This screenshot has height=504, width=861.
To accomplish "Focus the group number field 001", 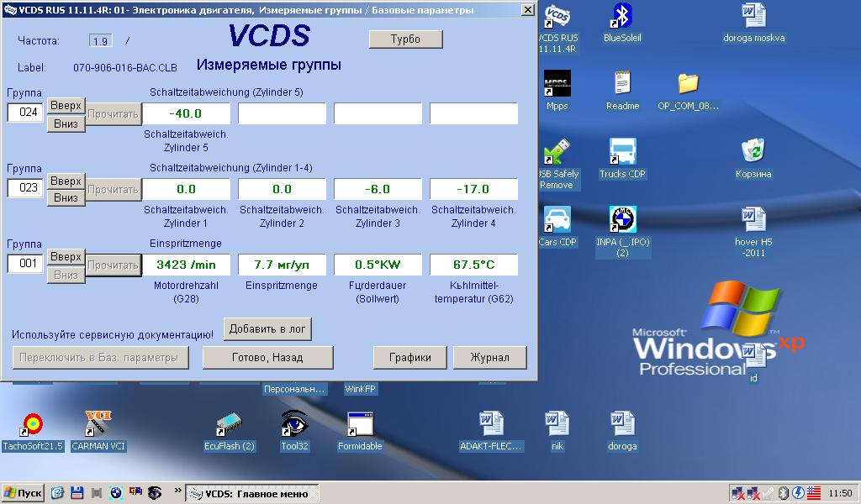I will click(x=25, y=264).
